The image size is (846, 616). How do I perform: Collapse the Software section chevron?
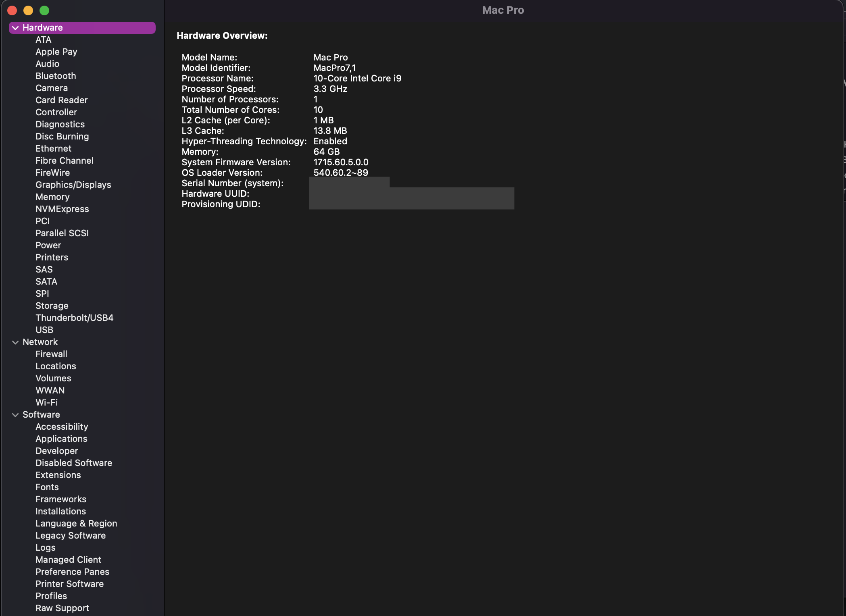click(x=15, y=415)
